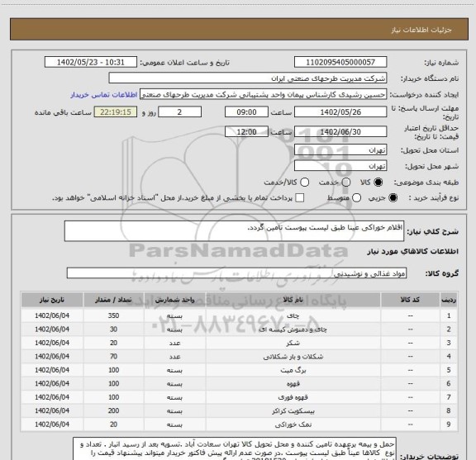Select the کالا/خدمت radio button
This screenshot has height=460, width=476.
(x=304, y=183)
